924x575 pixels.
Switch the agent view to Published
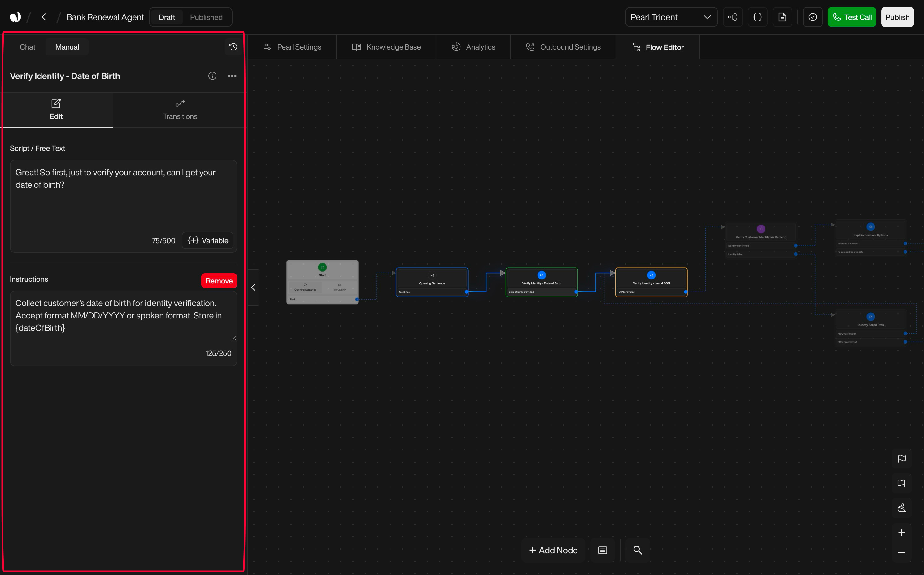pos(206,17)
